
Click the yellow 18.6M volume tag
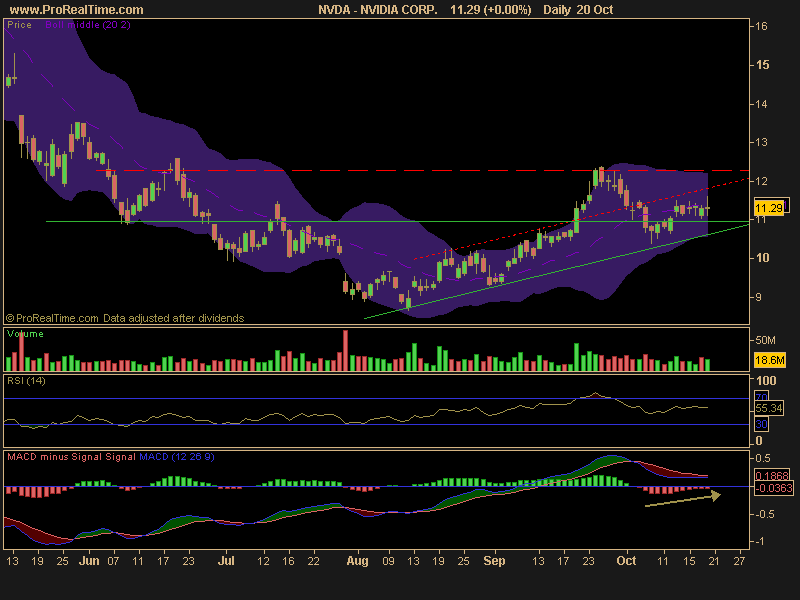pos(769,360)
